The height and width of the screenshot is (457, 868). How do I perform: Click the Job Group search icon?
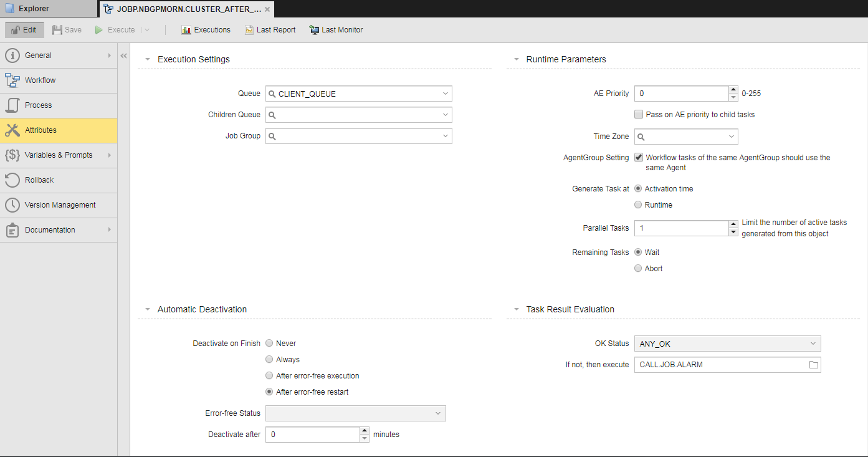point(272,136)
